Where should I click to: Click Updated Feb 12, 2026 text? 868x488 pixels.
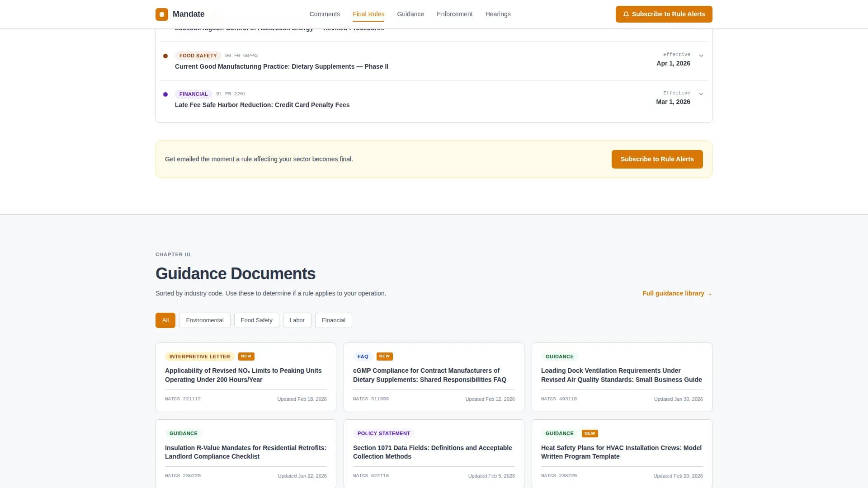[490, 399]
